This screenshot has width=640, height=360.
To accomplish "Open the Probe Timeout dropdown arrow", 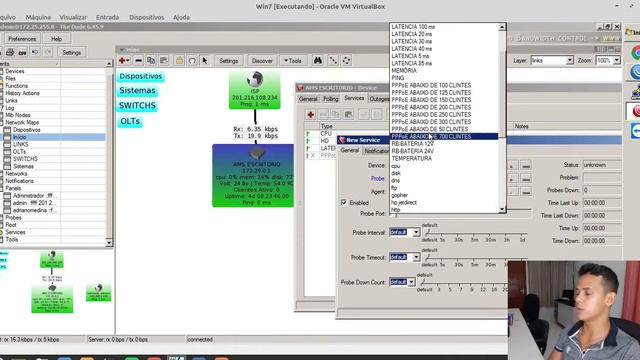I will click(x=416, y=257).
